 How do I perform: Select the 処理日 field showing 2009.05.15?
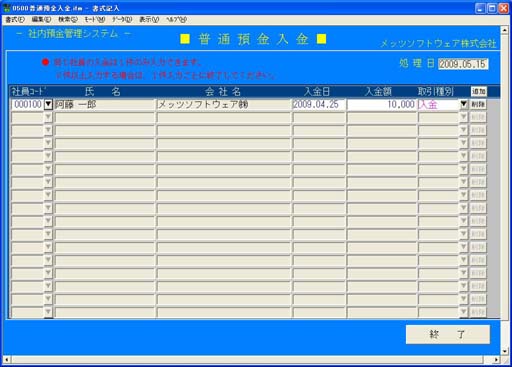point(463,64)
